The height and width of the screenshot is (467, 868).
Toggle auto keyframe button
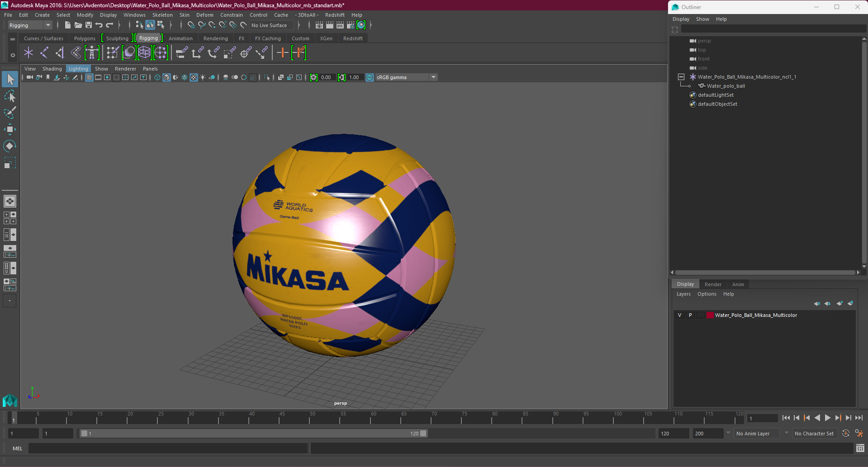(845, 433)
